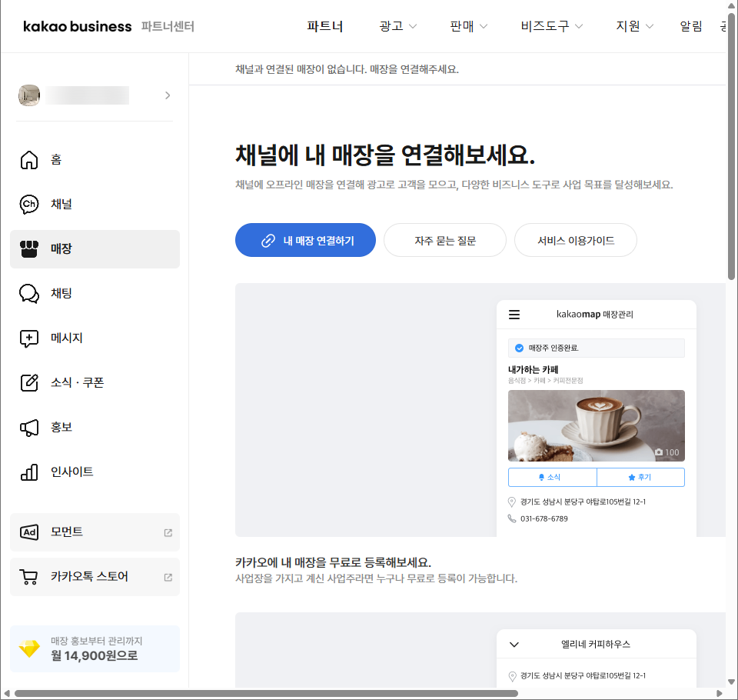Open the 비즈도구 dropdown menu
Image resolution: width=738 pixels, height=700 pixels.
(552, 26)
